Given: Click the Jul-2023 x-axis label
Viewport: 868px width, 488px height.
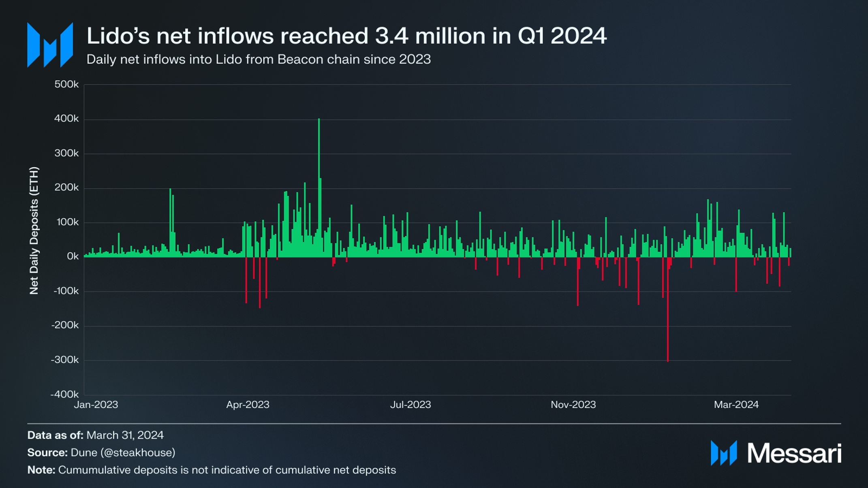Looking at the screenshot, I should point(410,405).
